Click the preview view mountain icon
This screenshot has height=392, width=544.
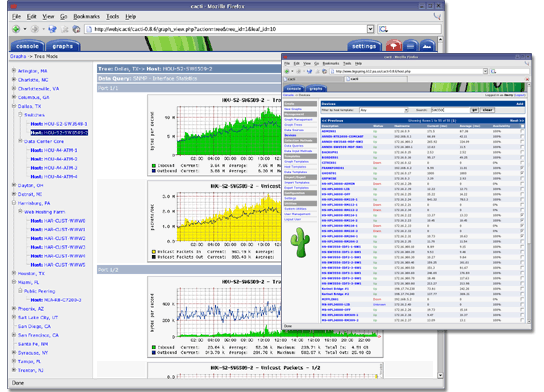pos(427,45)
